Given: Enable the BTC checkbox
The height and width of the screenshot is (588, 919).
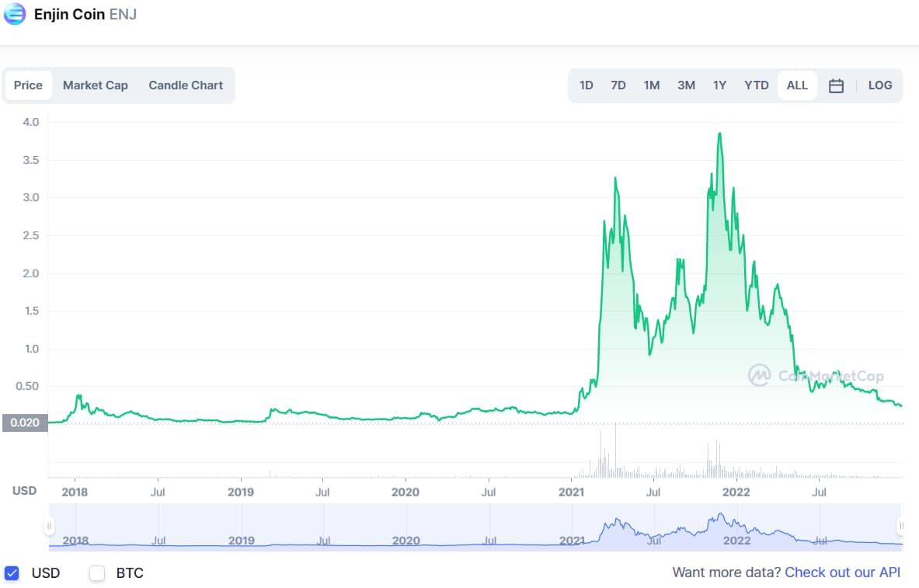Looking at the screenshot, I should pos(96,573).
